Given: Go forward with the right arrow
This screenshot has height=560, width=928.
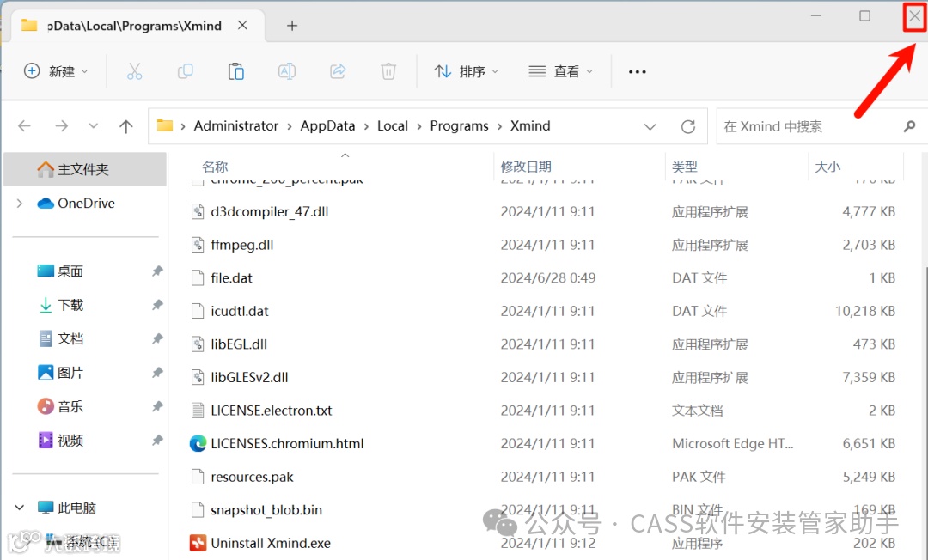Looking at the screenshot, I should [x=62, y=126].
